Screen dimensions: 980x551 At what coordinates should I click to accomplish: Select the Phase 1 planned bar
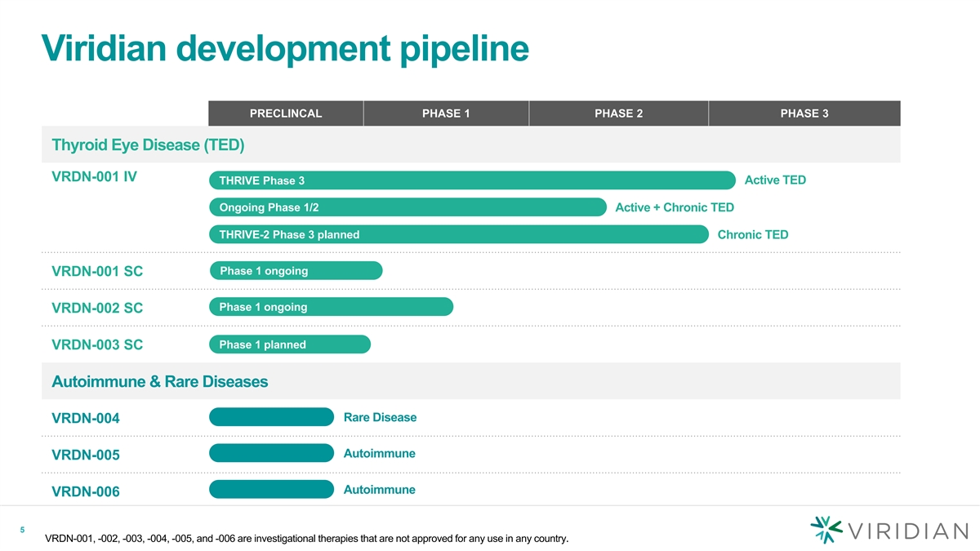click(290, 344)
